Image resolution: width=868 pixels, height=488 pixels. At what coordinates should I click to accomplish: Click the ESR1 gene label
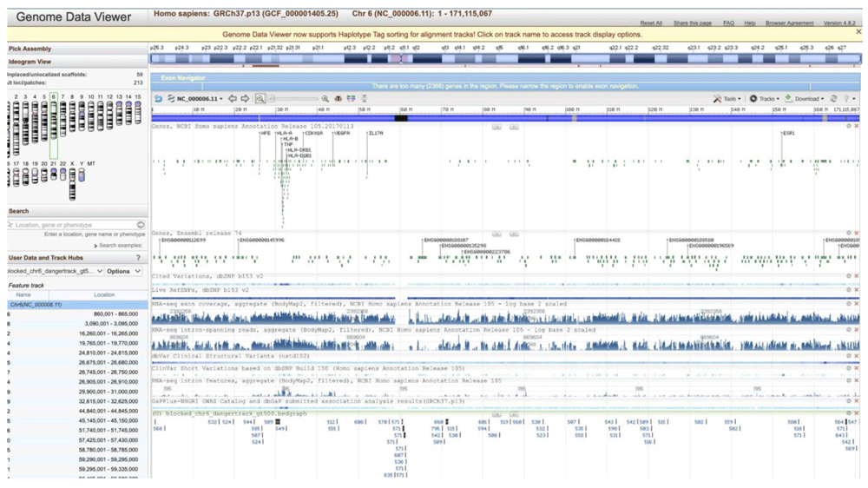pyautogui.click(x=789, y=134)
